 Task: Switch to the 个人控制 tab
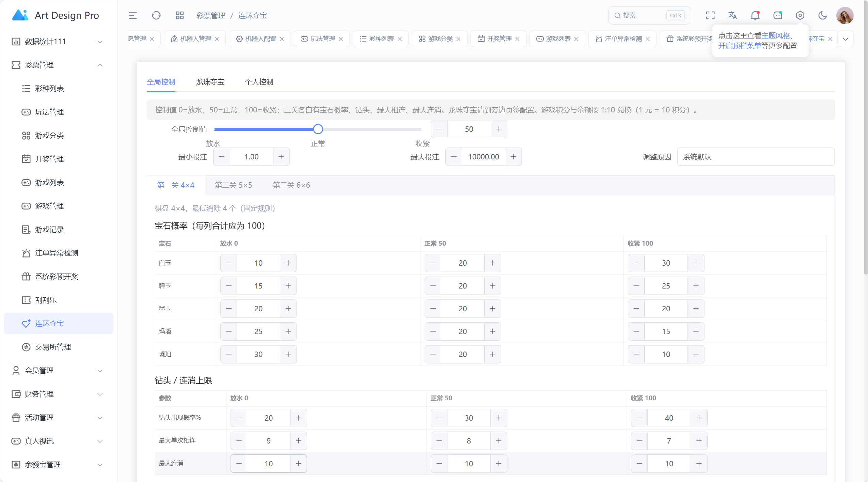(x=259, y=82)
